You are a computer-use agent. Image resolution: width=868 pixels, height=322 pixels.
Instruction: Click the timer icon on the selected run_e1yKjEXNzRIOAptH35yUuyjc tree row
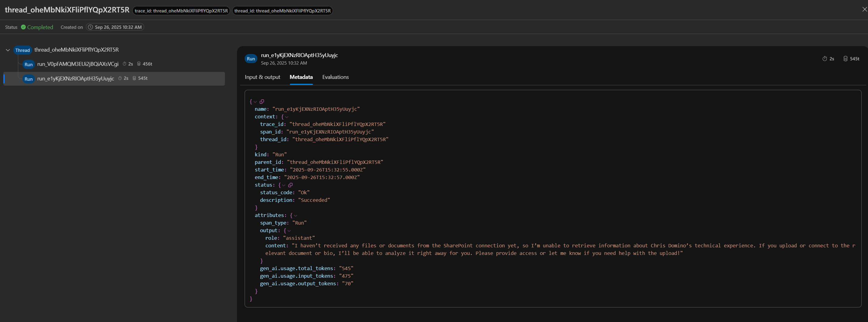tap(120, 78)
